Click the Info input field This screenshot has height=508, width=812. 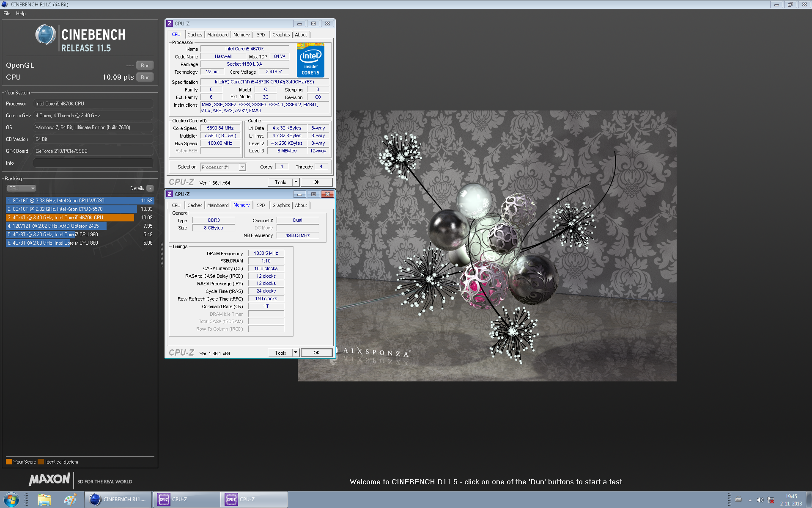pos(93,163)
